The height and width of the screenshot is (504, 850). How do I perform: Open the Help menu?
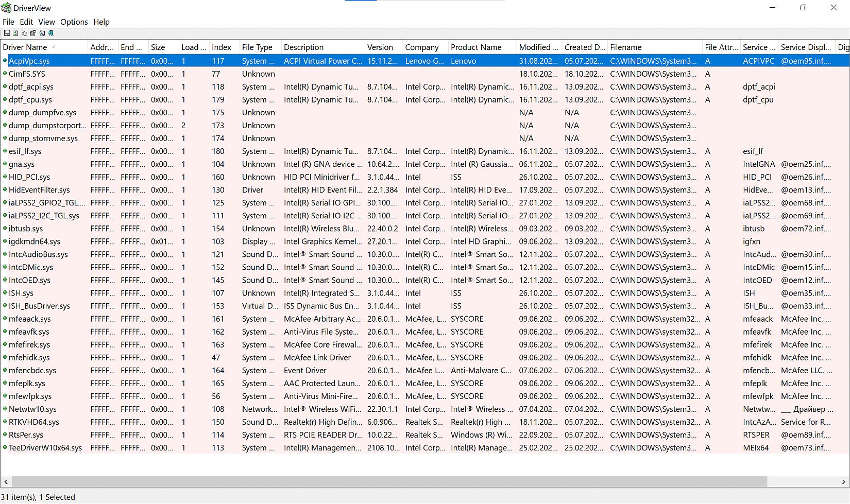(101, 22)
